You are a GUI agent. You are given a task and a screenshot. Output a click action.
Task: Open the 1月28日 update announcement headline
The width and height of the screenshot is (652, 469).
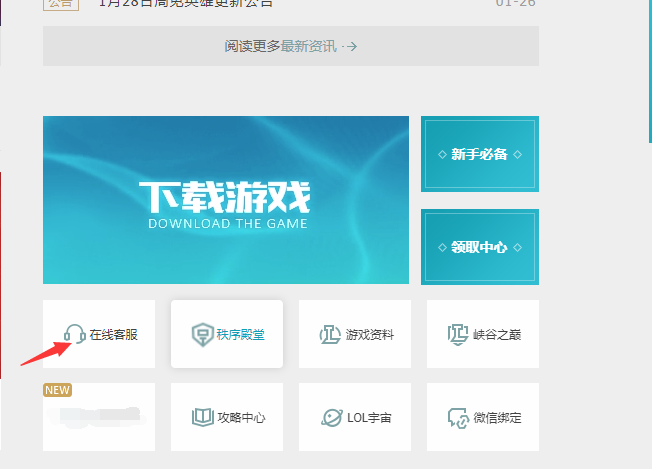point(185,3)
